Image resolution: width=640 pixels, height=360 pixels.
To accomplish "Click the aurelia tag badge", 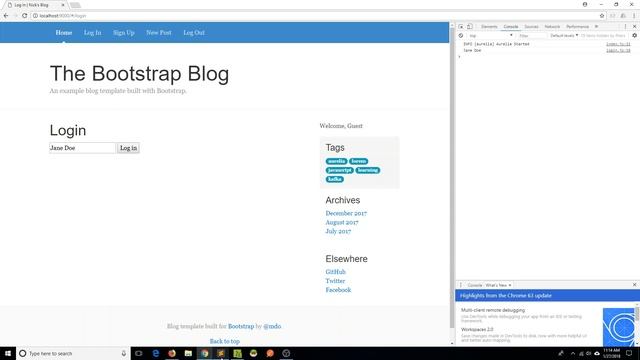I will pos(337,161).
